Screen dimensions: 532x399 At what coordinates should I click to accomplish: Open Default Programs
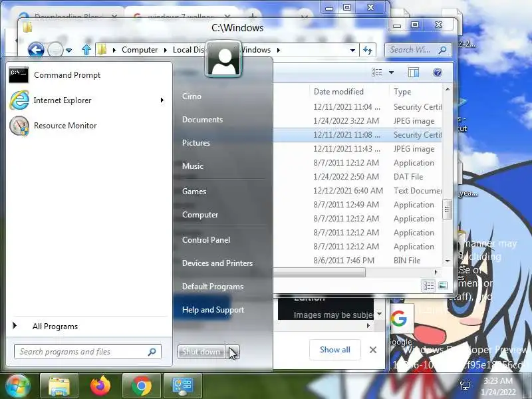click(213, 287)
